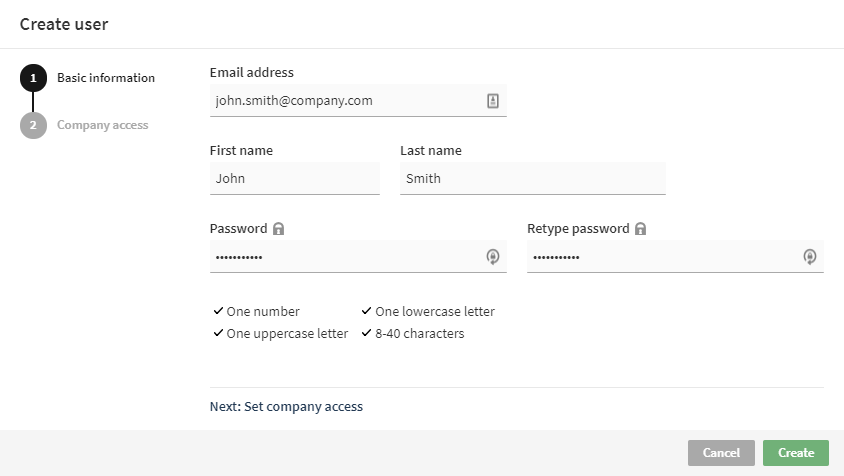
Task: Select the Last name text box
Action: [532, 179]
